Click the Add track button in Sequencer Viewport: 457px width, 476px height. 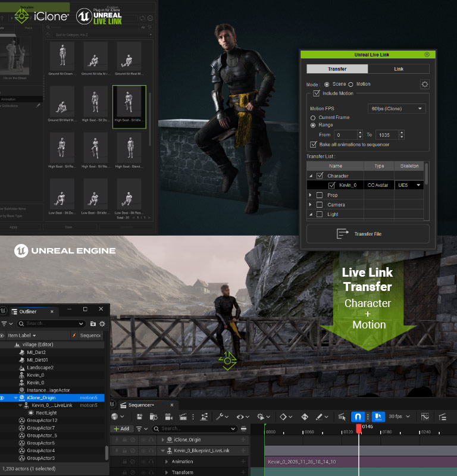(x=121, y=428)
